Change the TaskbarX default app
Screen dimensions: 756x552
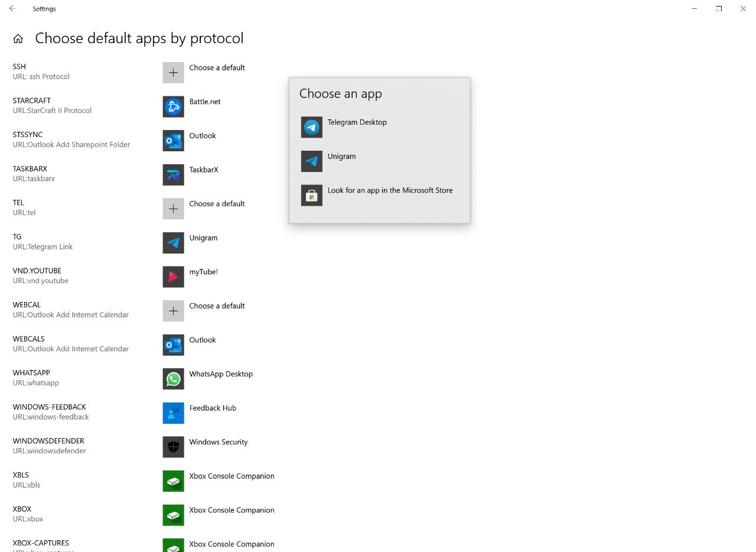pos(204,170)
